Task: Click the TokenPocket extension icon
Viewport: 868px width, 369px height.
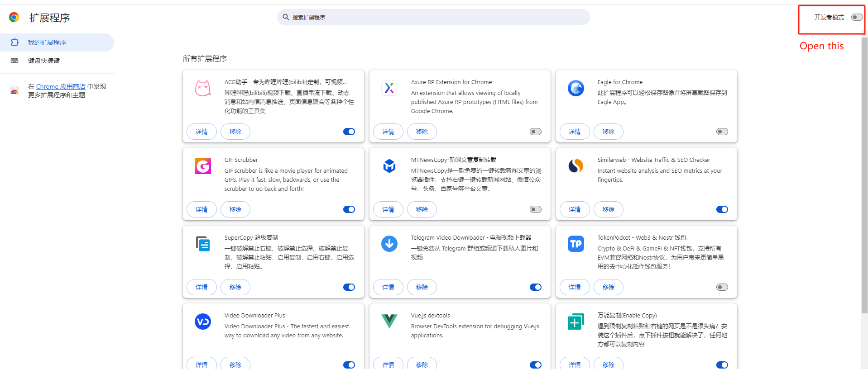Action: pyautogui.click(x=576, y=244)
